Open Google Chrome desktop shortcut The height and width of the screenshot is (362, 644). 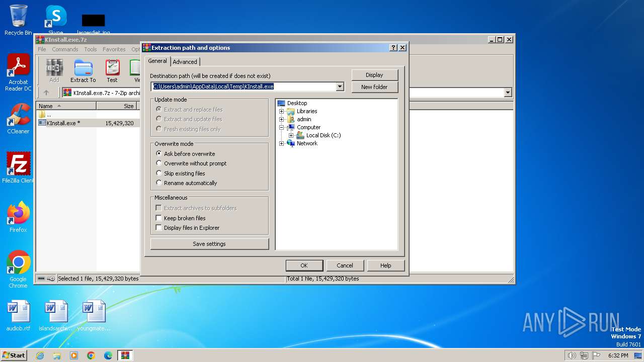pos(18,269)
